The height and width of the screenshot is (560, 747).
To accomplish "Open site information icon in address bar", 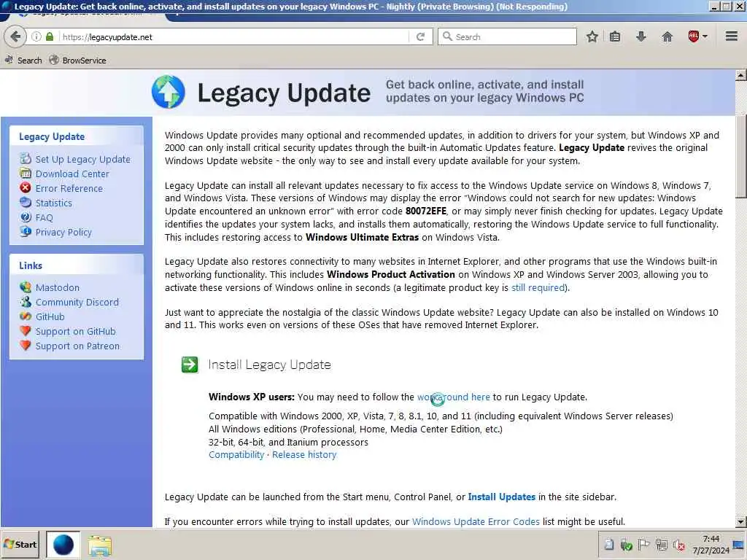I will coord(36,36).
